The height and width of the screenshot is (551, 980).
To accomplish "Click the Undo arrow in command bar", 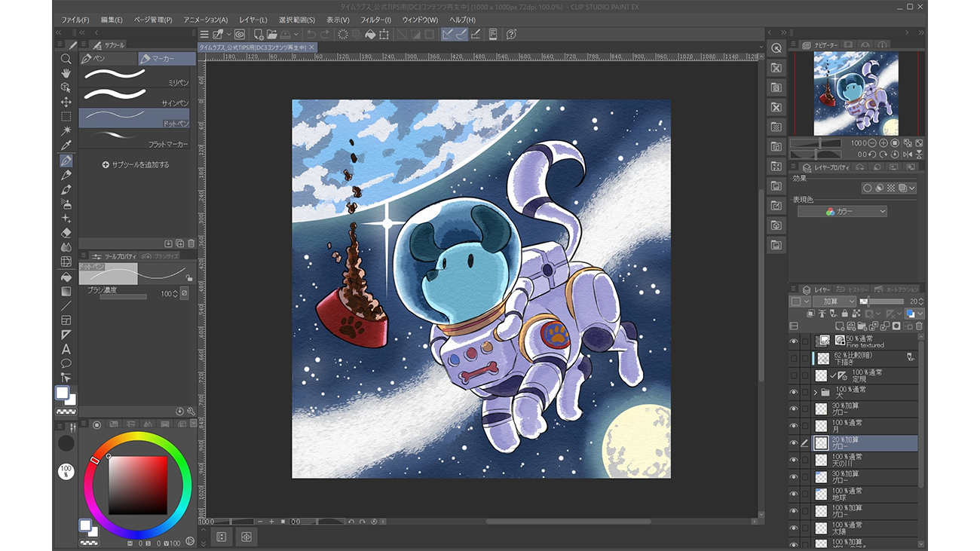I will pos(311,34).
